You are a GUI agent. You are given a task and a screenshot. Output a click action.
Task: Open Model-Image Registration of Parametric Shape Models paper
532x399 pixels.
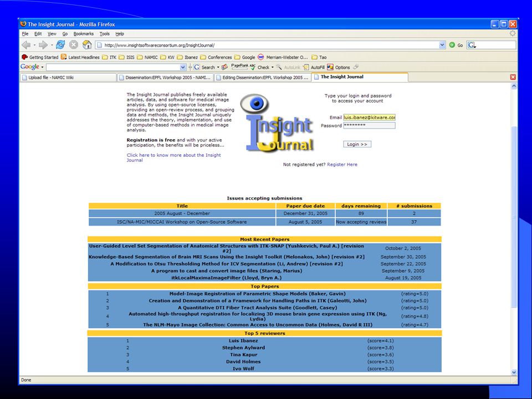[258, 294]
